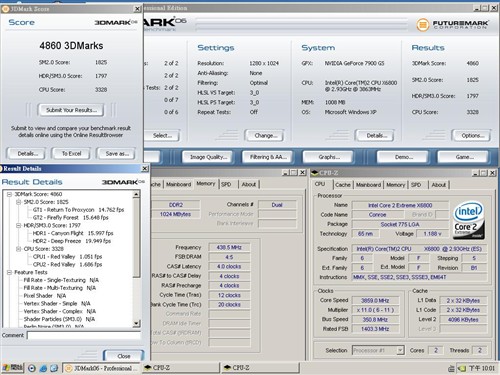This screenshot has height=375, width=500.
Task: Click system tray green display icon
Action: (462, 368)
